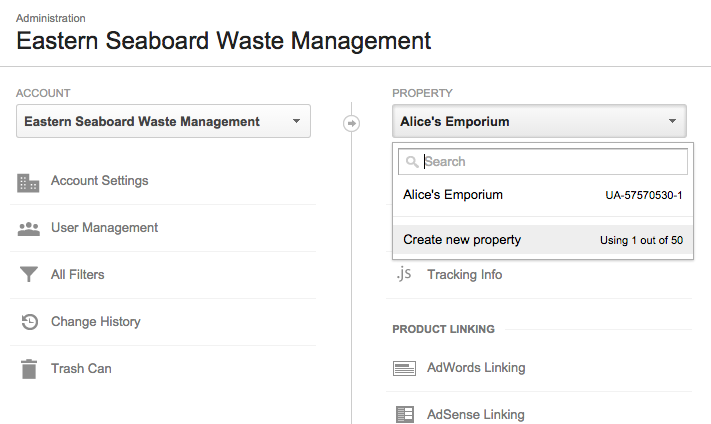711x424 pixels.
Task: Go to User Management
Action: (x=104, y=228)
